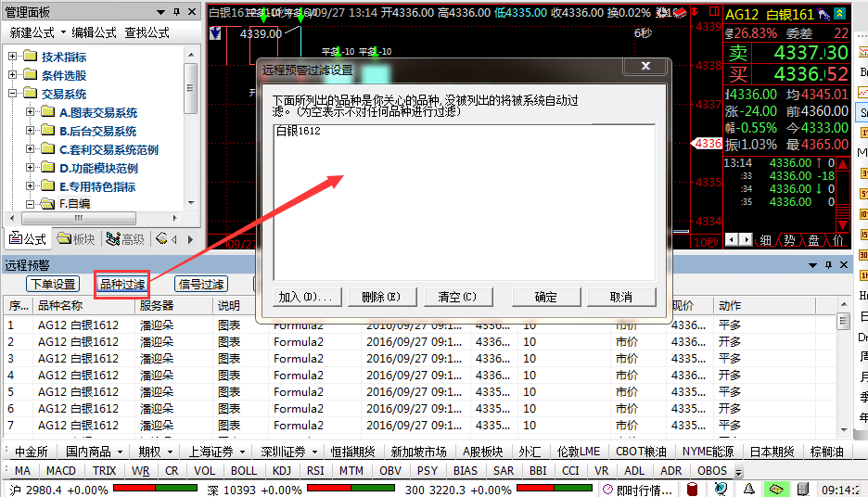Click 确定 to confirm filter settings
This screenshot has height=497, width=868.
tap(546, 297)
